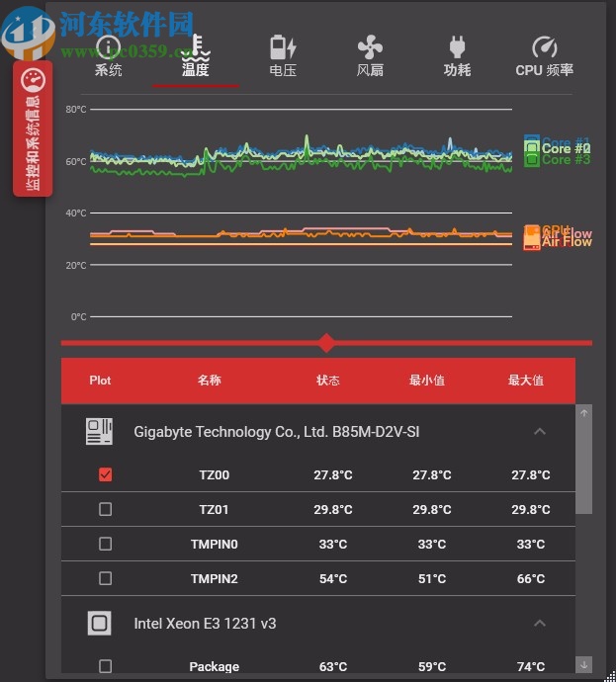
Task: Click the green Core #3 legend icon
Action: pos(531,159)
